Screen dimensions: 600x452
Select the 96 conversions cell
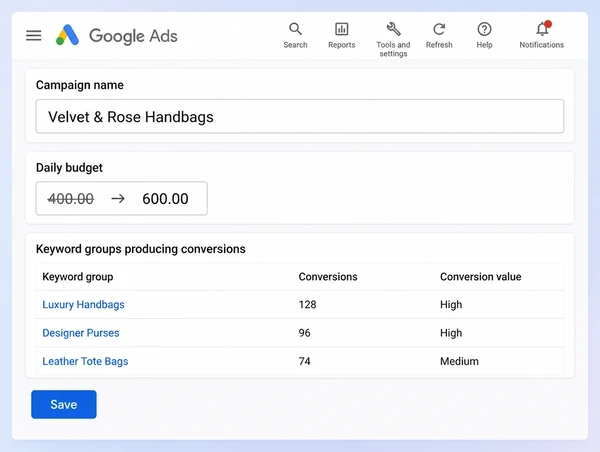[305, 333]
